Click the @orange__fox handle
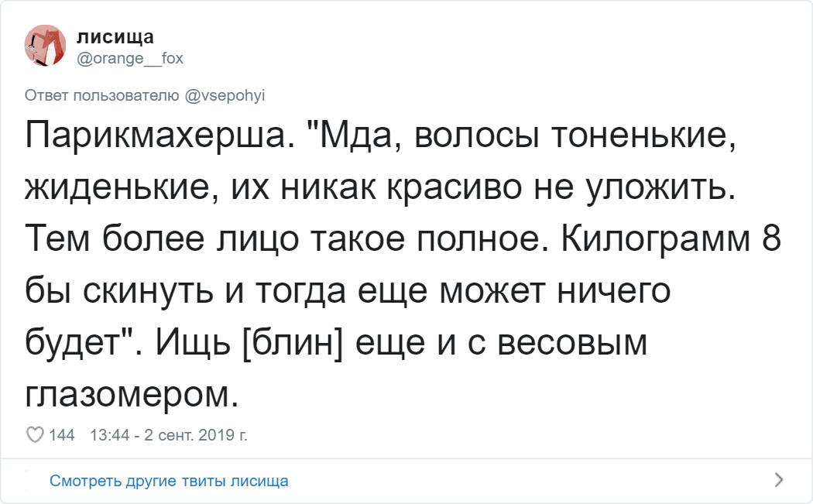This screenshot has width=813, height=504. [x=130, y=57]
